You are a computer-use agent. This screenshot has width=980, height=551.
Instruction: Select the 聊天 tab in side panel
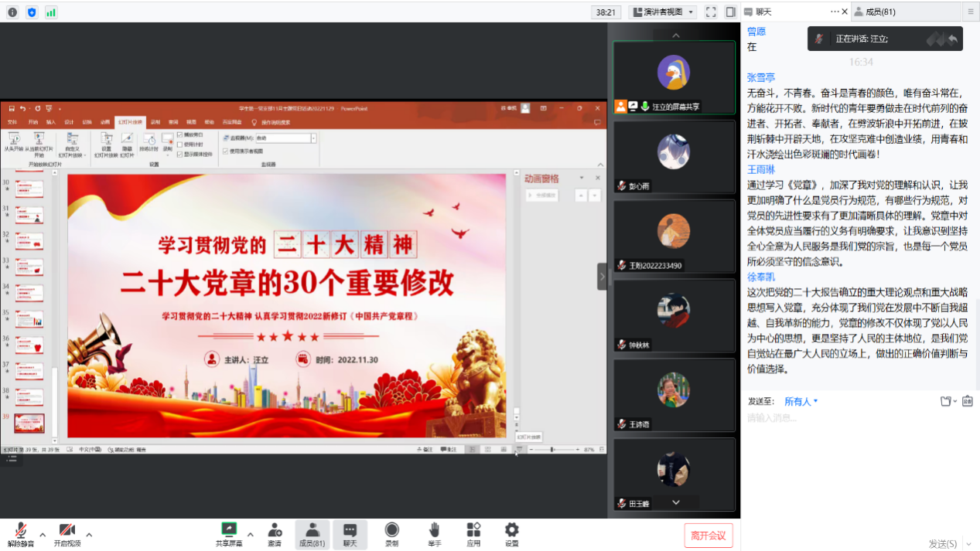point(764,12)
